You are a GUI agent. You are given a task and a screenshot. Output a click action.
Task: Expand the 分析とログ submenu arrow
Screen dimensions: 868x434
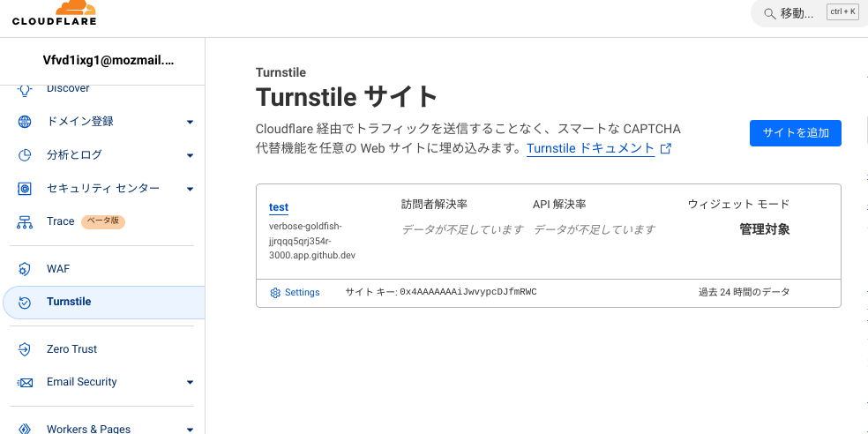click(190, 155)
